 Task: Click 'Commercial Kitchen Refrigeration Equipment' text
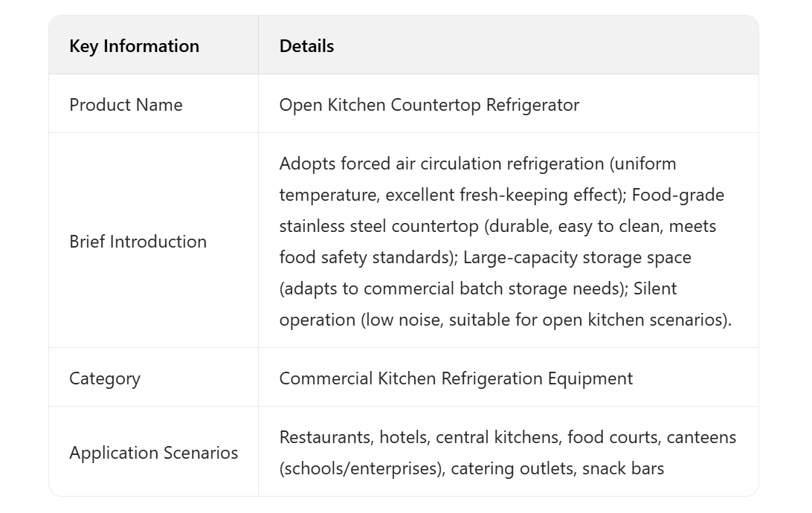coord(456,378)
